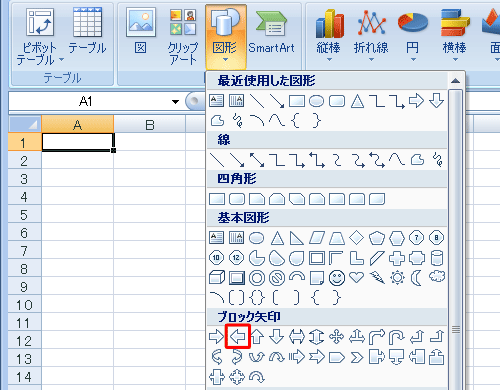Select column B header

tap(150, 124)
